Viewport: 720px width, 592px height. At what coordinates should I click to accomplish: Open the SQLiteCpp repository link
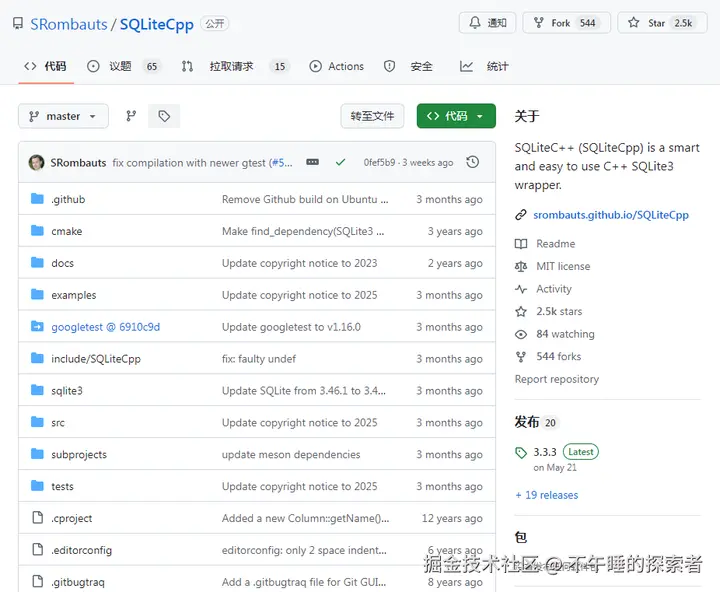pos(157,24)
